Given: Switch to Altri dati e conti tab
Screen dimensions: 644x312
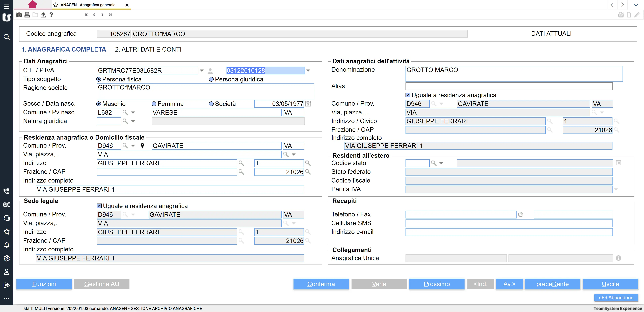Looking at the screenshot, I should point(148,49).
